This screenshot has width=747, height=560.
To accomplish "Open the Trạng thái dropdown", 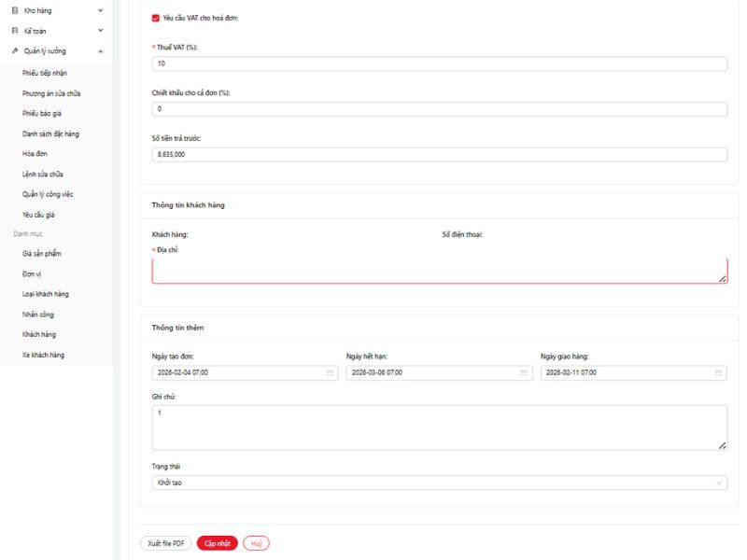I will coord(439,483).
